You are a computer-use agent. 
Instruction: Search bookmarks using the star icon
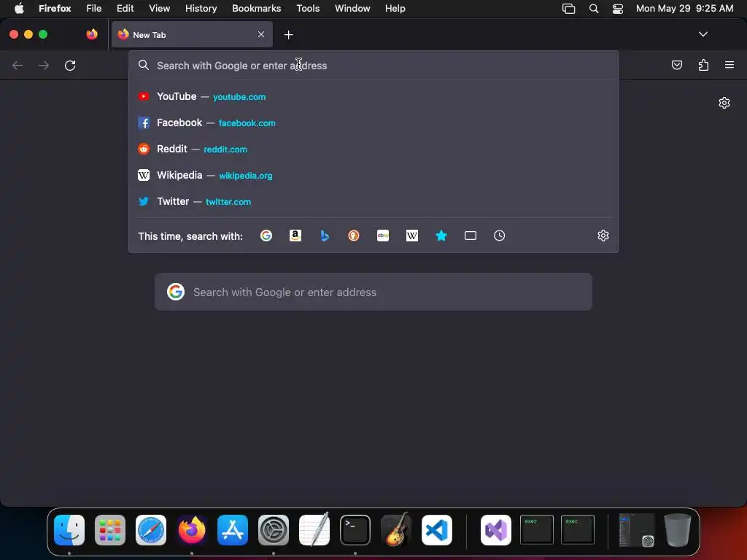click(x=441, y=236)
